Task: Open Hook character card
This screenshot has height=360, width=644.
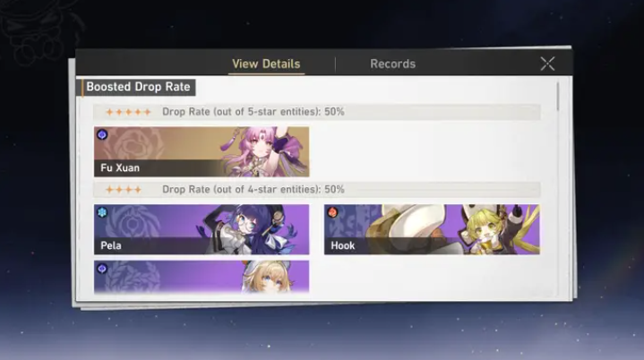Action: 432,229
